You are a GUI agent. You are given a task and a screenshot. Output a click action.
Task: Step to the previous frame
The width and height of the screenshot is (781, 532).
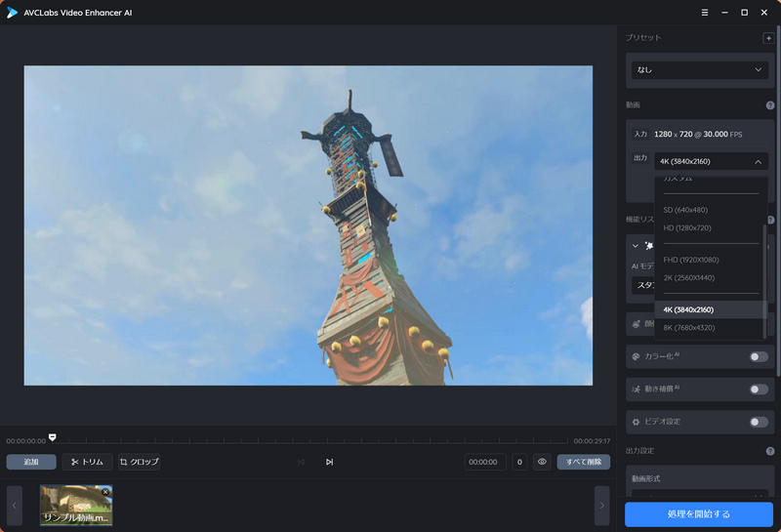click(301, 462)
